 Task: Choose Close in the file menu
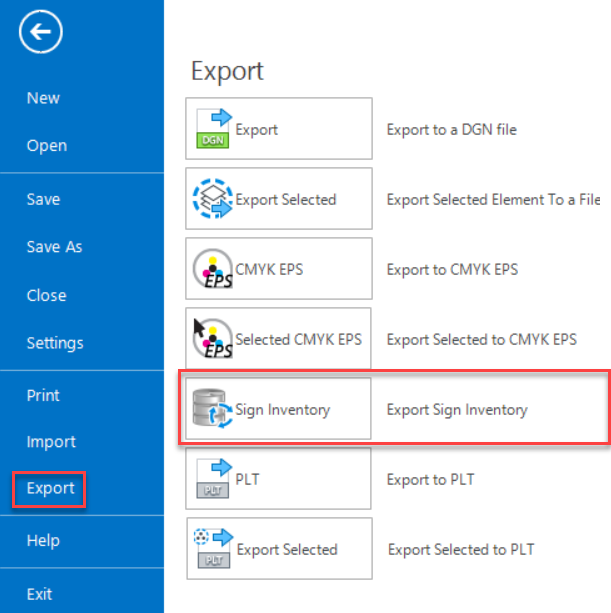[47, 296]
